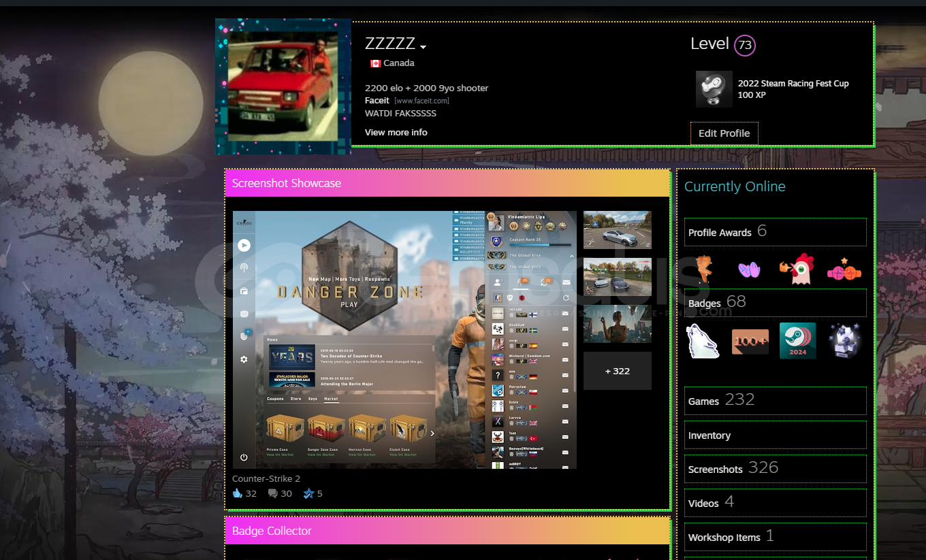Click the Canada flag icon

375,63
